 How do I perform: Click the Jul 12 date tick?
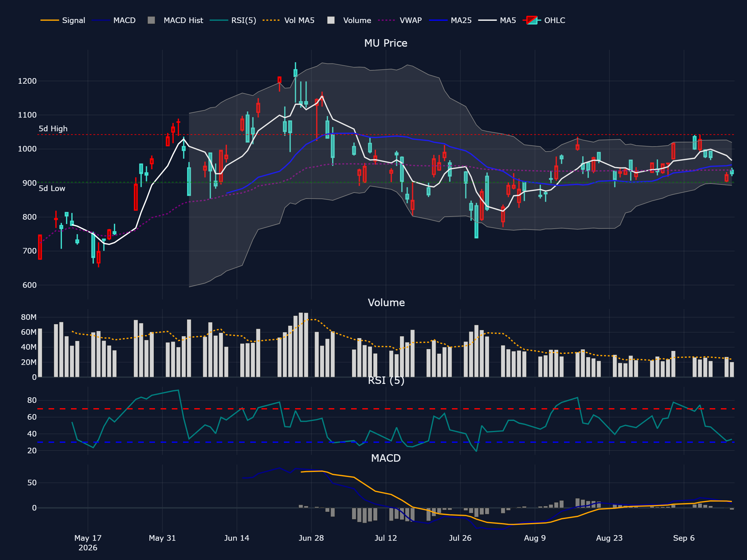[x=386, y=538]
